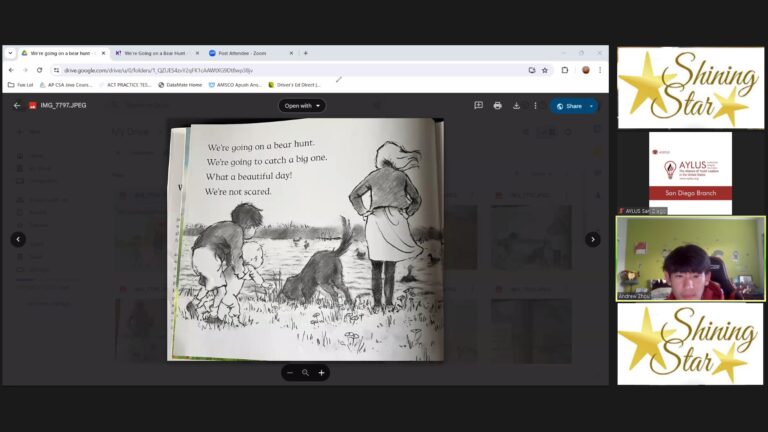Select the AYLUS San Diego Branch participant tile
The image size is (768, 432).
pos(691,173)
